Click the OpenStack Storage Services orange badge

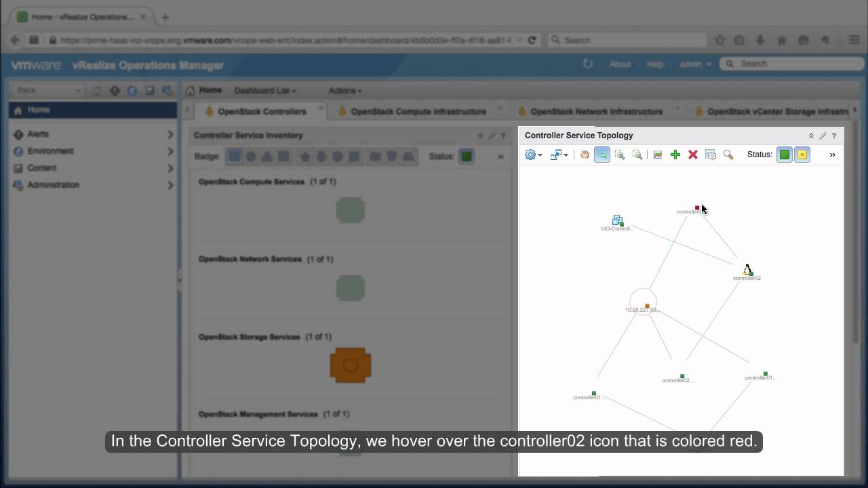(351, 365)
